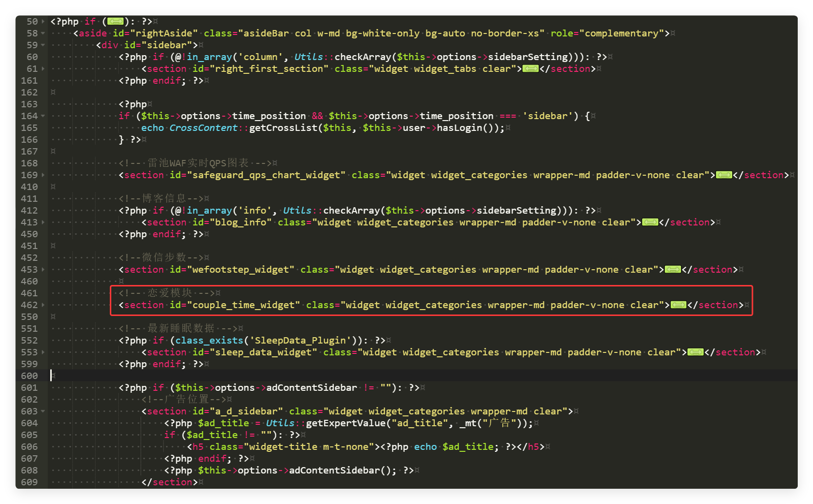The width and height of the screenshot is (813, 504).
Task: Unfold line 61 using the gutter arrow
Action: [43, 69]
